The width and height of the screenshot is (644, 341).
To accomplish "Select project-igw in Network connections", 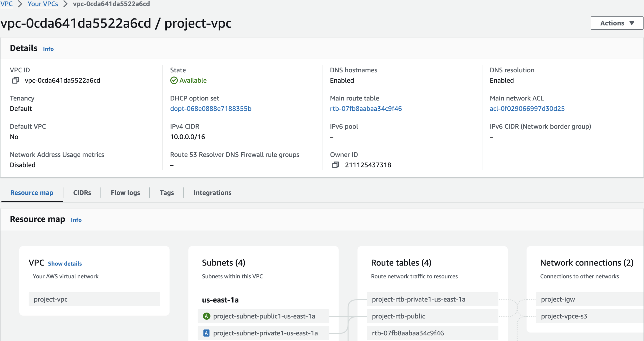I will pyautogui.click(x=558, y=299).
